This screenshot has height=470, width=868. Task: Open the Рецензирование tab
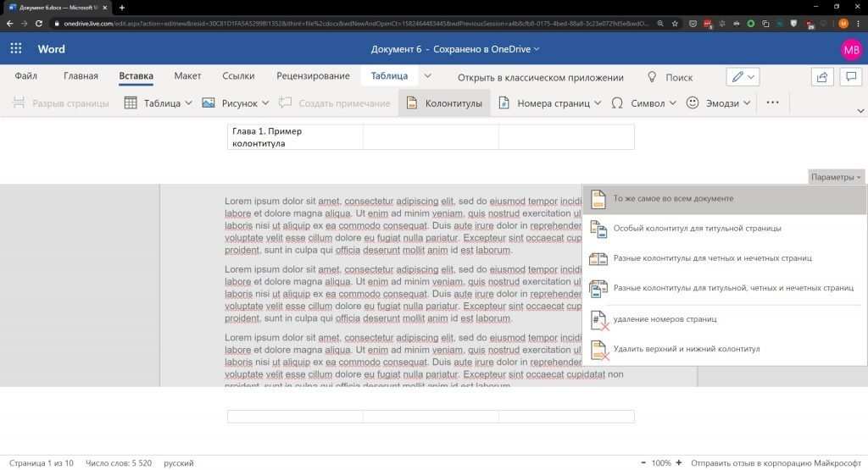pyautogui.click(x=314, y=75)
